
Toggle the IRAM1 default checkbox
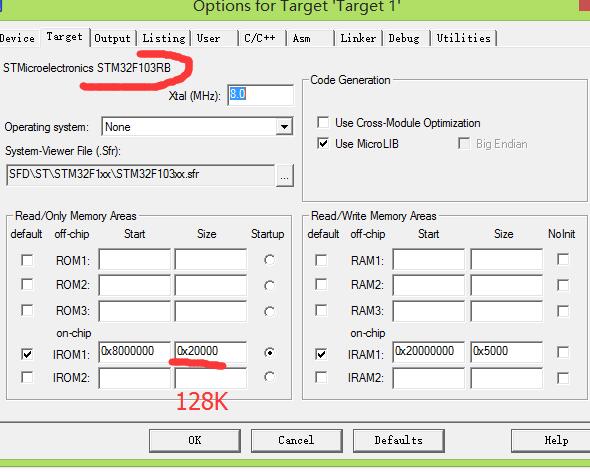(321, 354)
